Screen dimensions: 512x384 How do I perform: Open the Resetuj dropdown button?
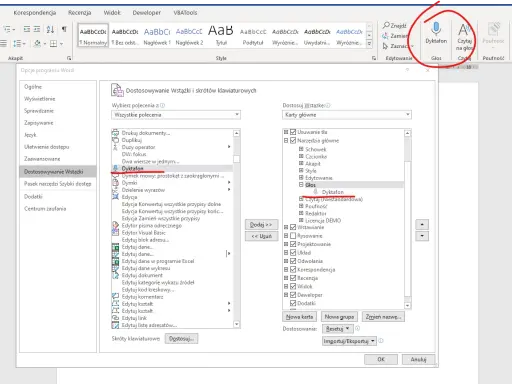[x=337, y=329]
